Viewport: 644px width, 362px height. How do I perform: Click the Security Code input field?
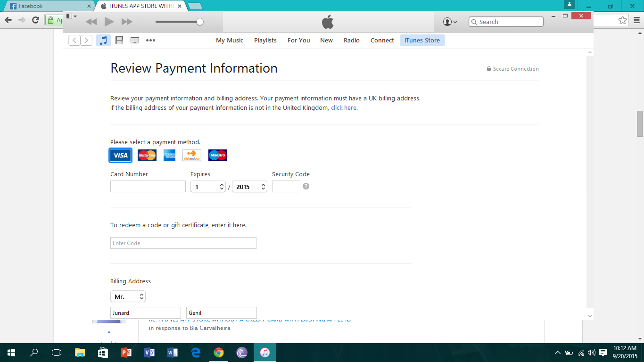tap(286, 187)
